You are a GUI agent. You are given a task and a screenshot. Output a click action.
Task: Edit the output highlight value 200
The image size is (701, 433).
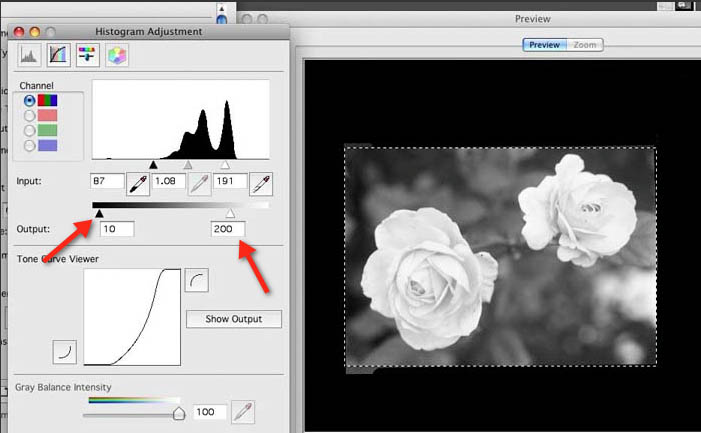pos(228,229)
